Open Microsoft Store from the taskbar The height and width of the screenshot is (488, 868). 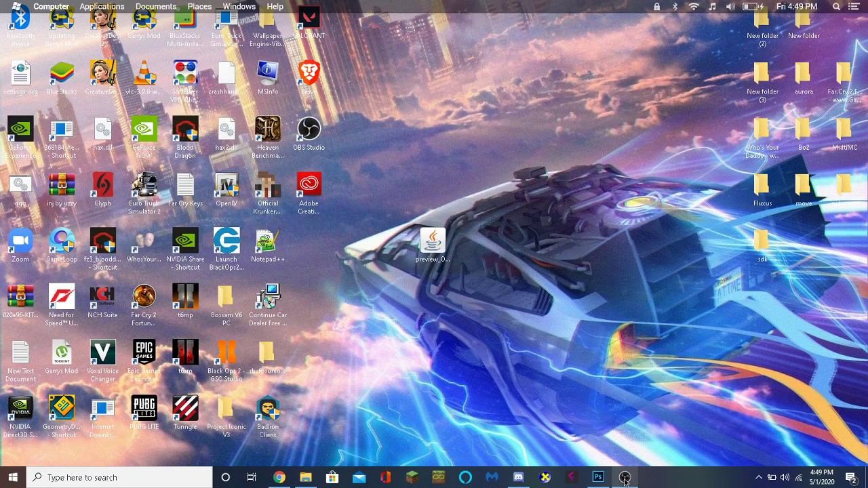tap(332, 477)
